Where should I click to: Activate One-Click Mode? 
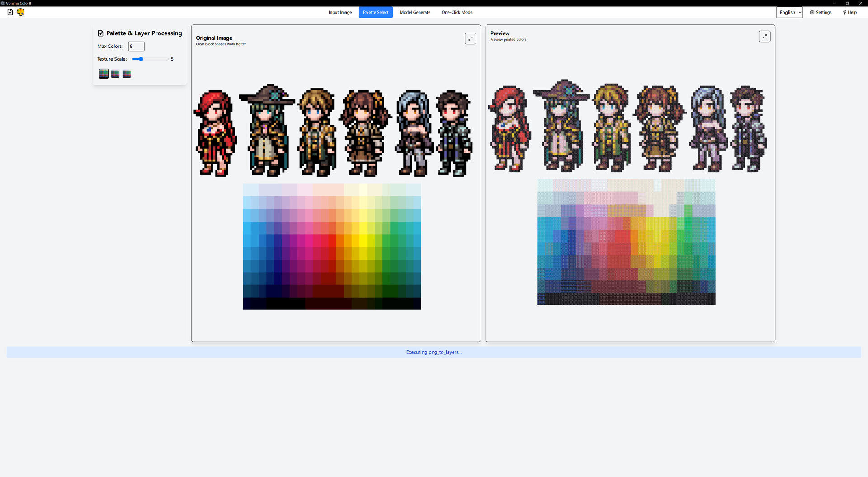point(457,12)
